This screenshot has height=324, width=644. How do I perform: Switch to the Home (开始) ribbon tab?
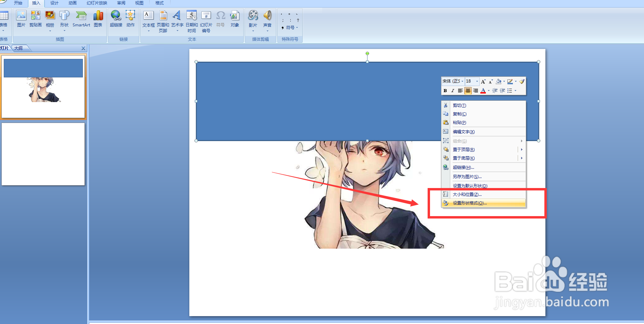tap(18, 3)
